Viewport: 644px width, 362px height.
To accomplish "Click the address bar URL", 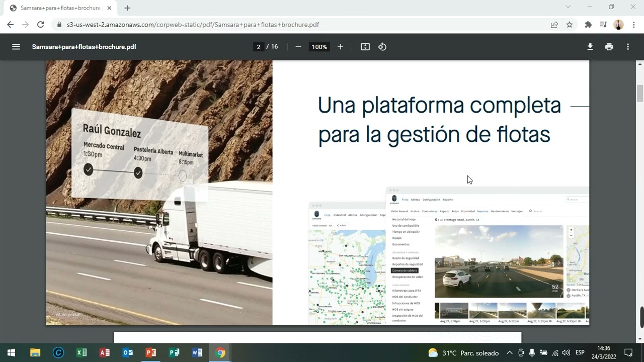I will point(193,25).
